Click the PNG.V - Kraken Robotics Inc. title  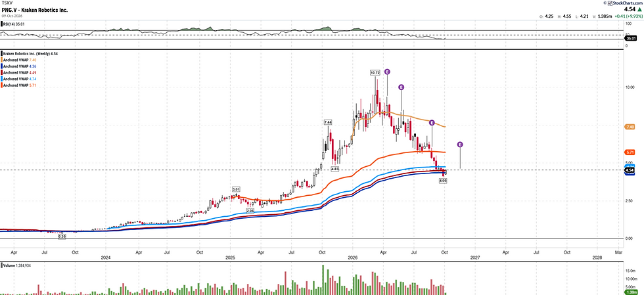tap(34, 9)
